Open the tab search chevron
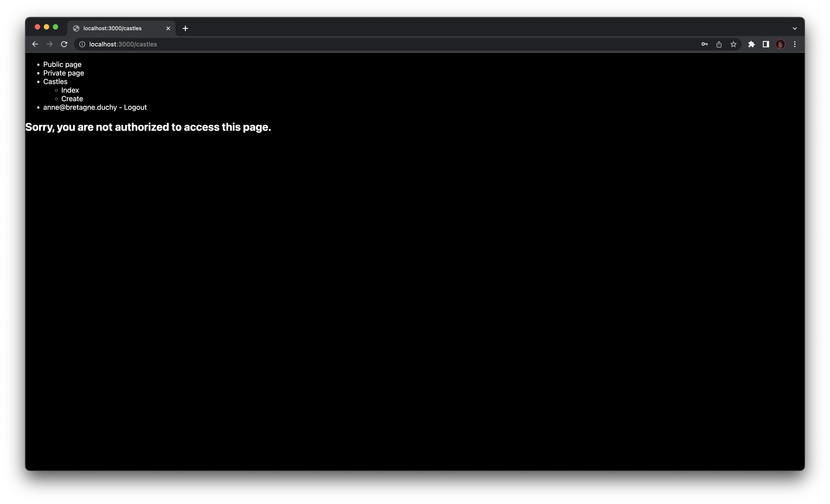 794,28
